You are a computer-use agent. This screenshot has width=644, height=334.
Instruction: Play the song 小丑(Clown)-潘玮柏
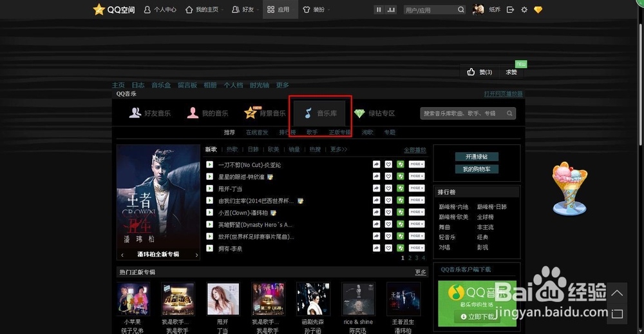[x=209, y=212]
